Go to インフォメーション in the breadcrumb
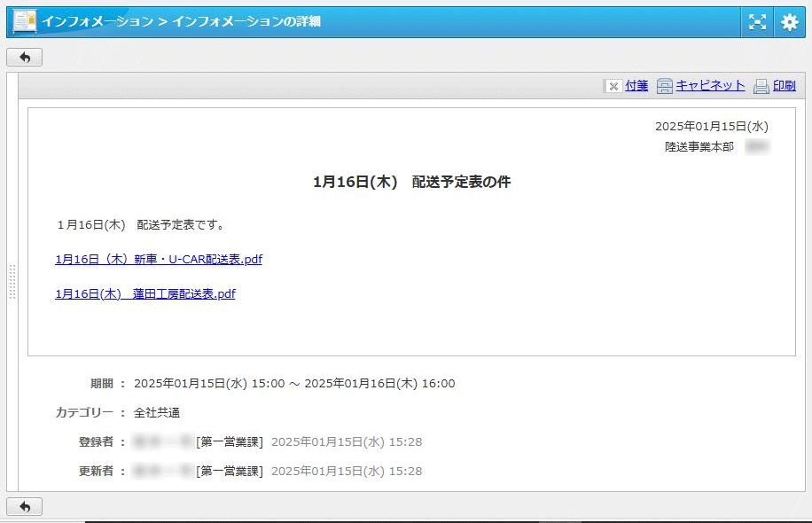812x523 pixels. 98,21
